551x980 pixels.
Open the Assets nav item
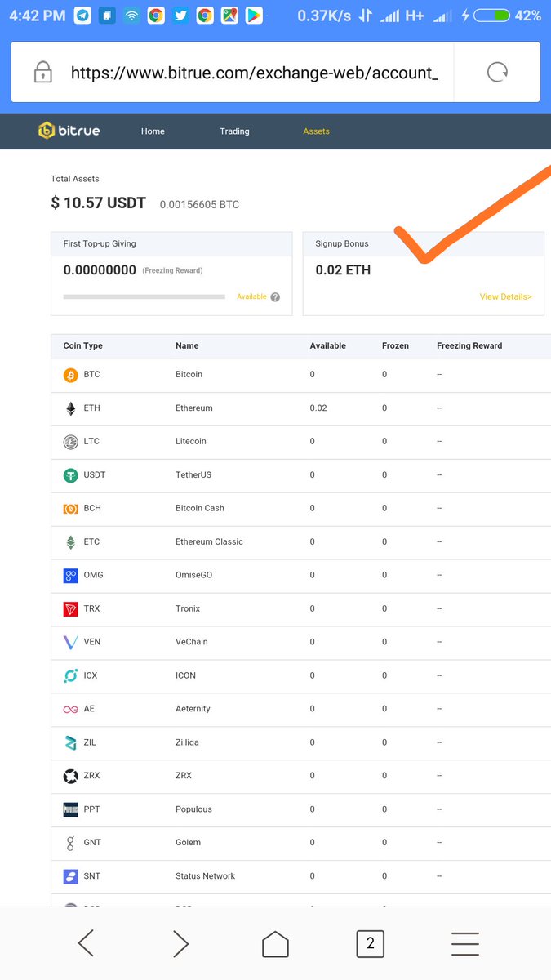tap(316, 131)
